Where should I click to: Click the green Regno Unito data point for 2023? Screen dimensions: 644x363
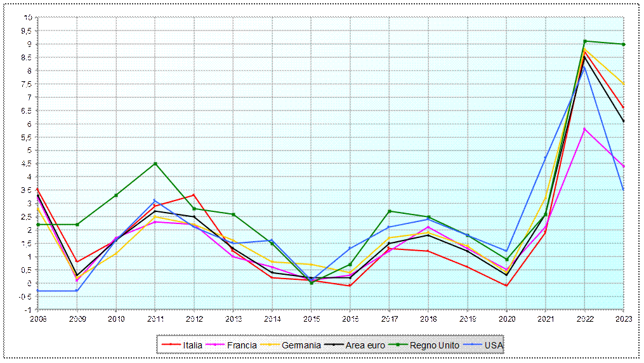[624, 44]
